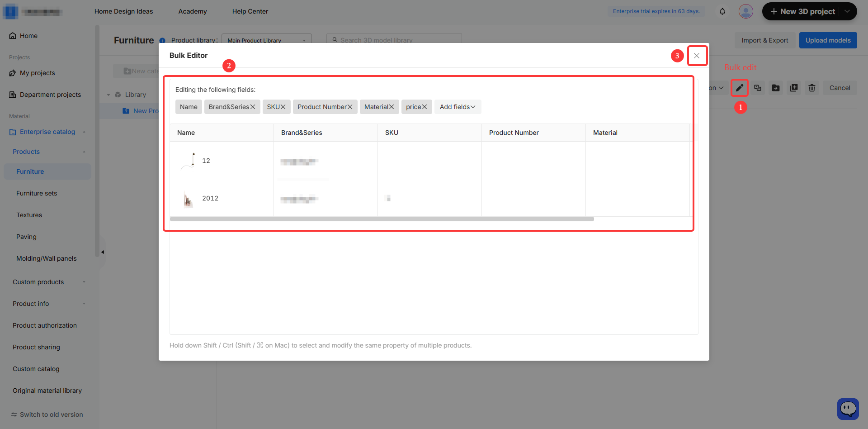Viewport: 868px width, 429px height.
Task: Open the chat support icon
Action: point(848,409)
